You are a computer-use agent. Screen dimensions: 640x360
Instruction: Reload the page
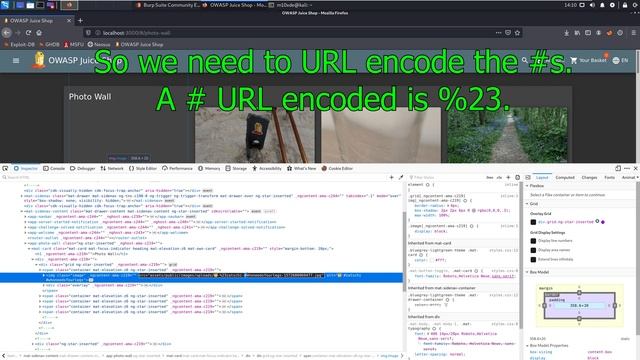click(28, 33)
